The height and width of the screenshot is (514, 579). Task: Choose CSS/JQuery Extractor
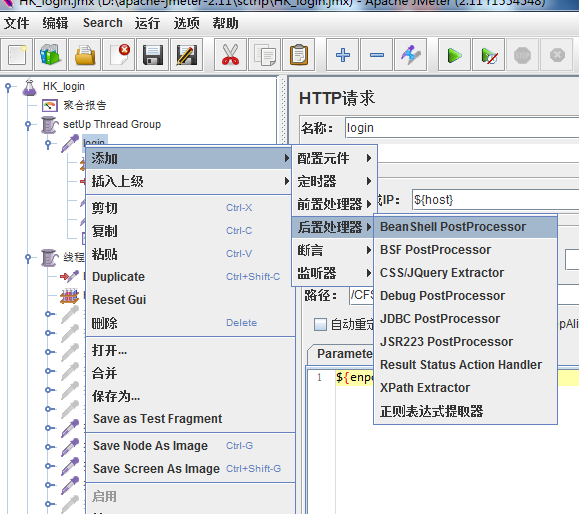click(x=465, y=273)
